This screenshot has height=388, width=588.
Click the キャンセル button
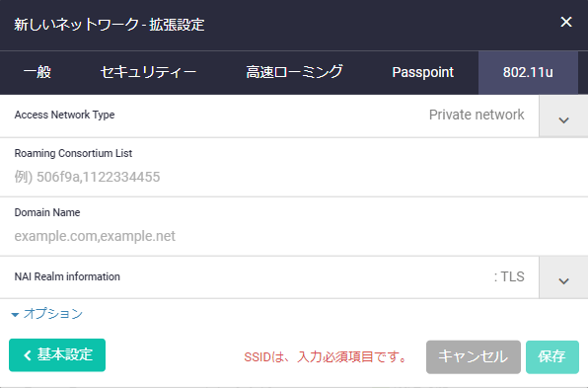(x=473, y=356)
